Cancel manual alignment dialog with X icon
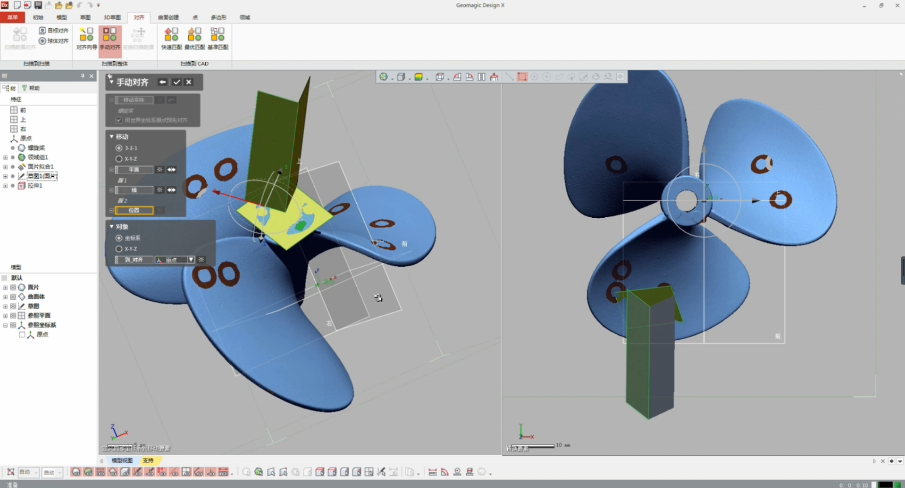This screenshot has width=905, height=488. point(188,82)
